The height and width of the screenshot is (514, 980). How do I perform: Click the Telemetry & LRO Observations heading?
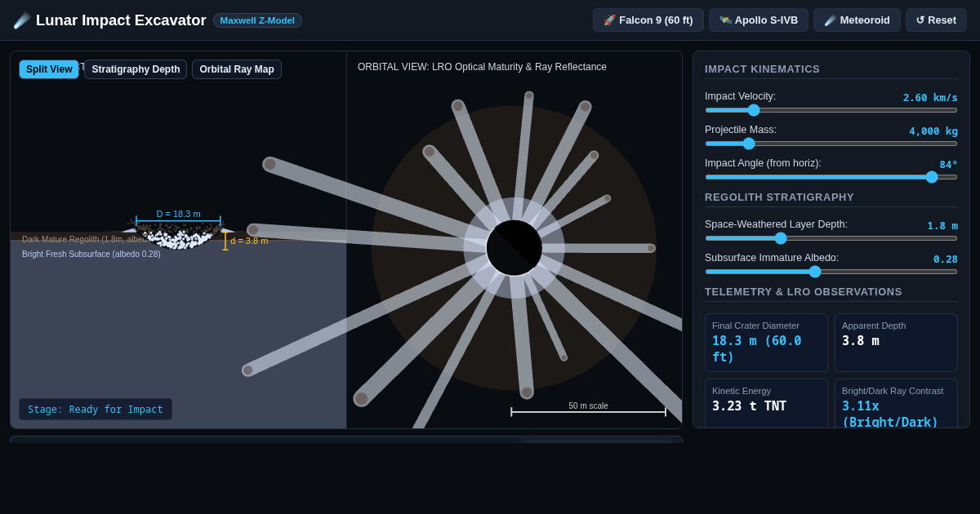point(804,292)
